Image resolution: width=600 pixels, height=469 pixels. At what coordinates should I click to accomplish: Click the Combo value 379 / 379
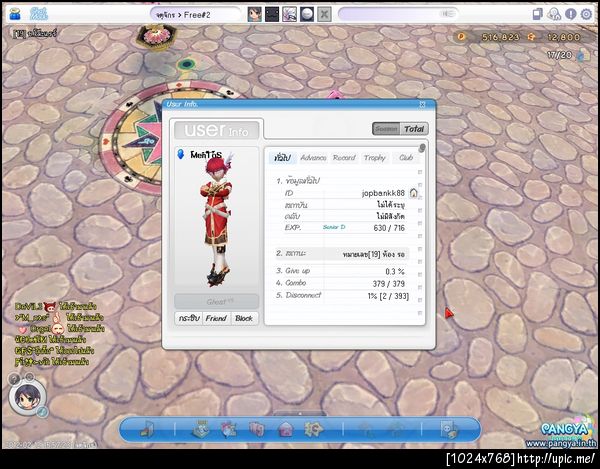click(x=388, y=284)
